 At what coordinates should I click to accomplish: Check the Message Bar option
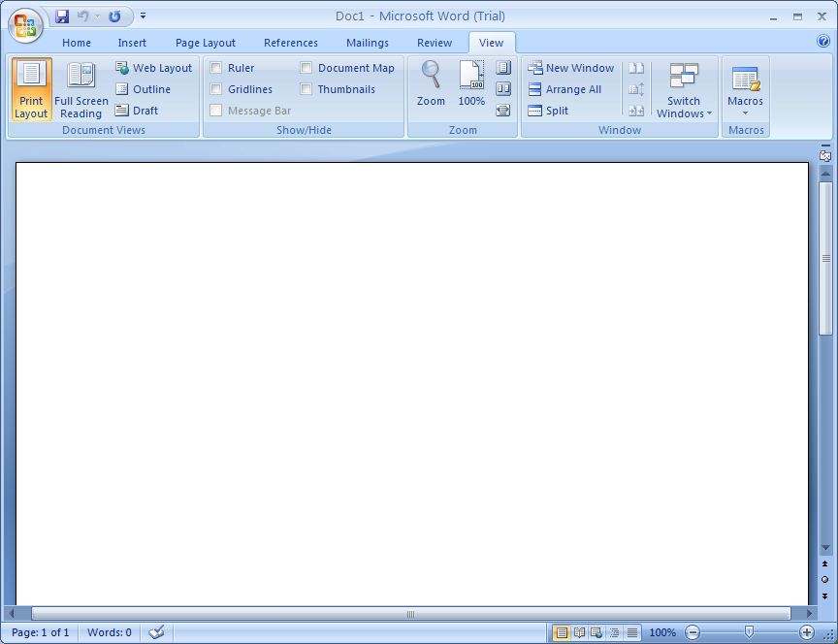coord(216,111)
